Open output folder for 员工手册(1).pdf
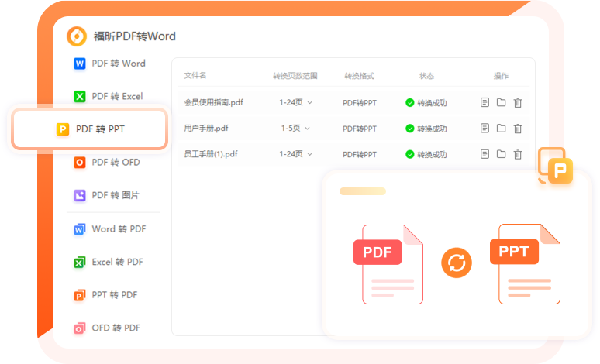600x364 pixels. click(501, 154)
